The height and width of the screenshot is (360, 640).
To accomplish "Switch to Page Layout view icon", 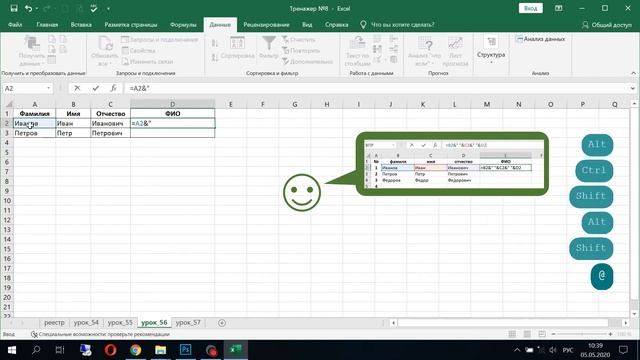I will (527, 334).
